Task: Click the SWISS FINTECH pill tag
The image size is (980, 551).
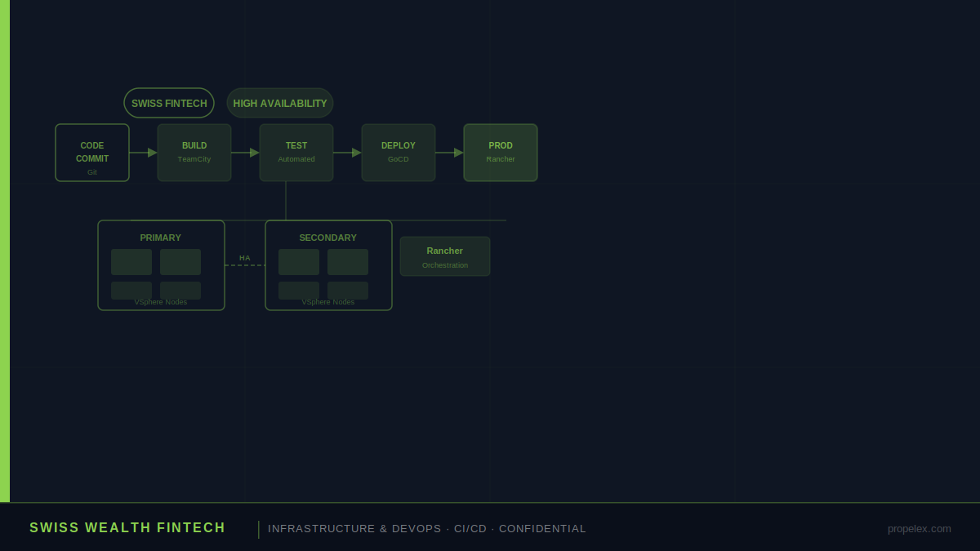Action: (169, 103)
